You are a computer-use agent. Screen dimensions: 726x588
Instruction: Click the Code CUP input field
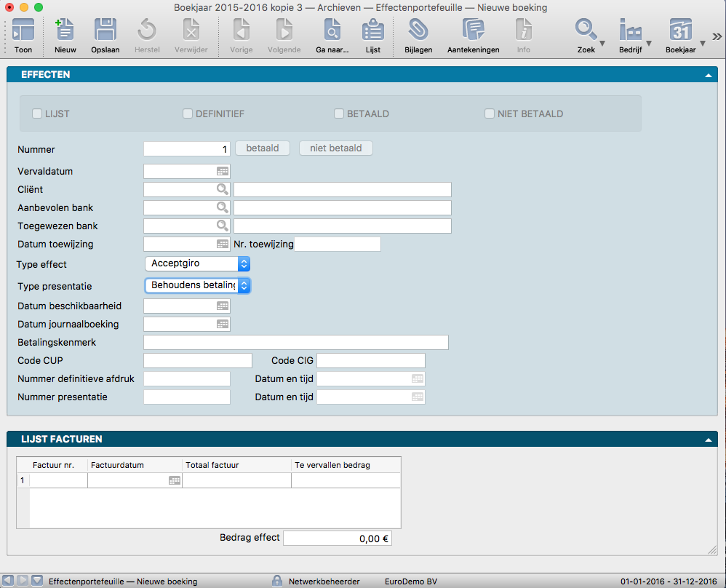click(x=198, y=360)
